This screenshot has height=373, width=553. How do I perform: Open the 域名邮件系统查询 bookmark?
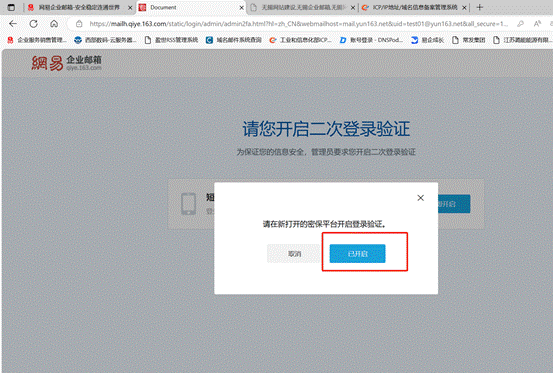point(234,40)
